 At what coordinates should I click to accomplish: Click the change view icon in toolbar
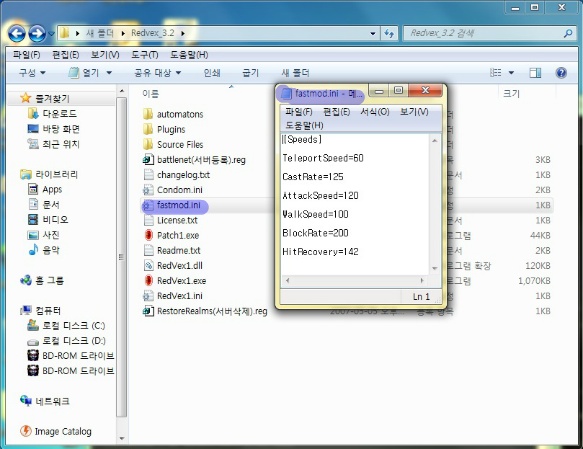[x=496, y=72]
